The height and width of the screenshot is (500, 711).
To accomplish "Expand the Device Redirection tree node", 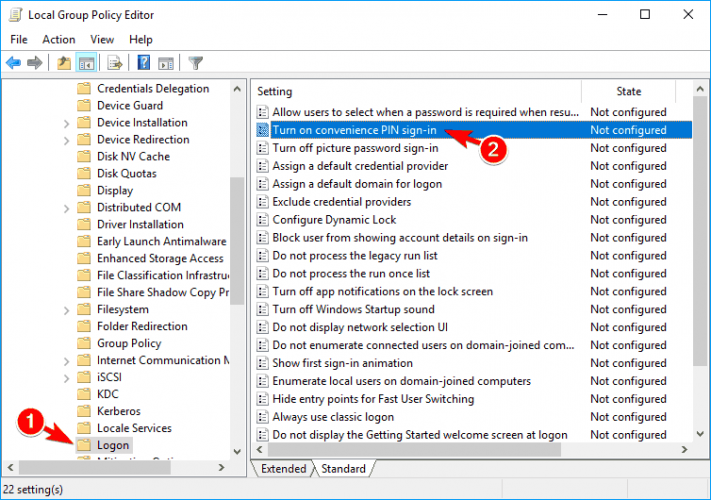I will click(66, 141).
